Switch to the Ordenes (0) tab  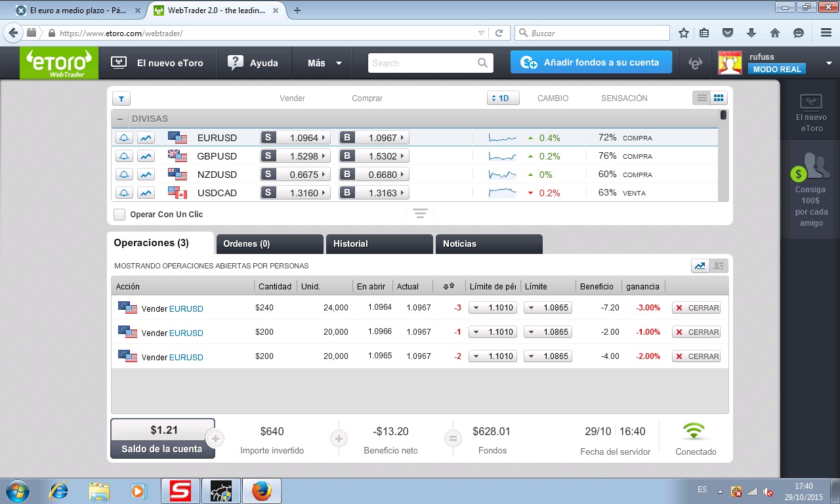(x=270, y=244)
